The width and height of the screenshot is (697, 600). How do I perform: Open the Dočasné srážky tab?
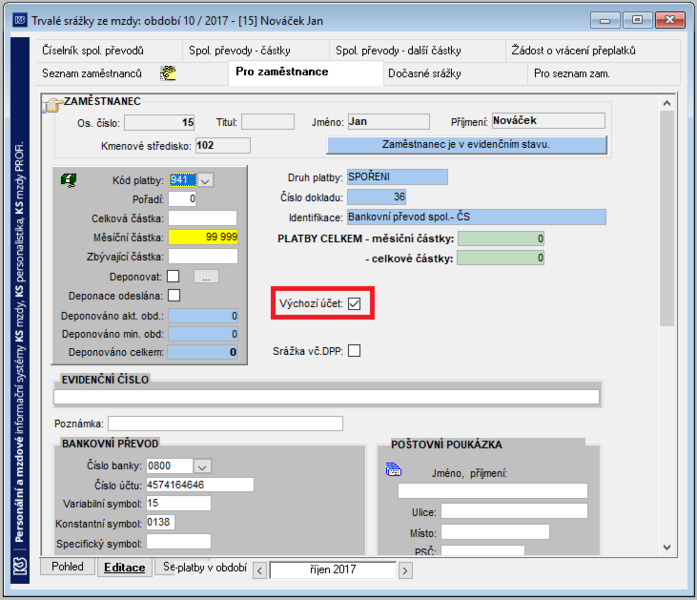[x=456, y=73]
